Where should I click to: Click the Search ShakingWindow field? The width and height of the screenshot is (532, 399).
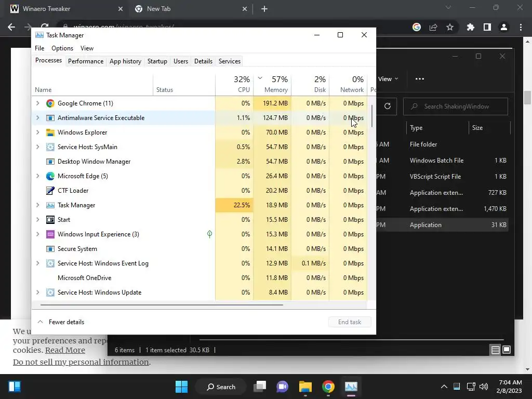pos(455,107)
